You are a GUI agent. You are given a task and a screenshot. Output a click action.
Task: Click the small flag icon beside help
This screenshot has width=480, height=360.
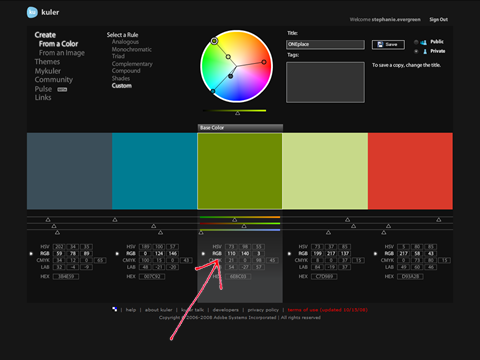pyautogui.click(x=115, y=309)
